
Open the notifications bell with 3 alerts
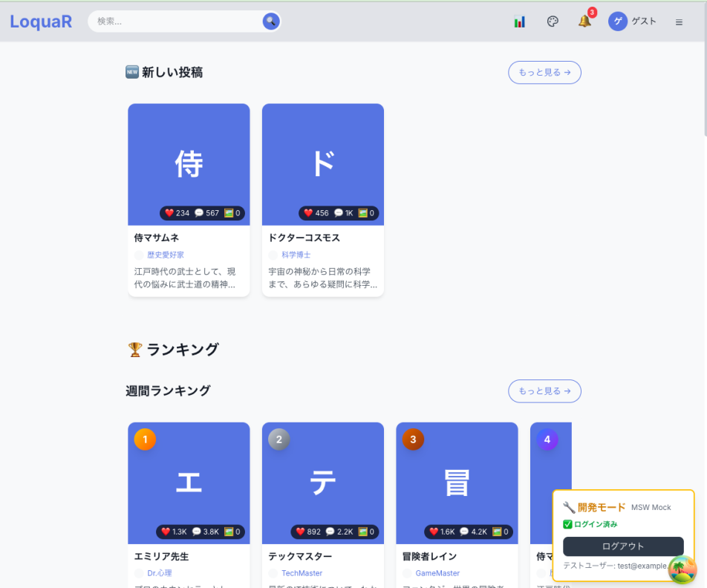coord(584,22)
